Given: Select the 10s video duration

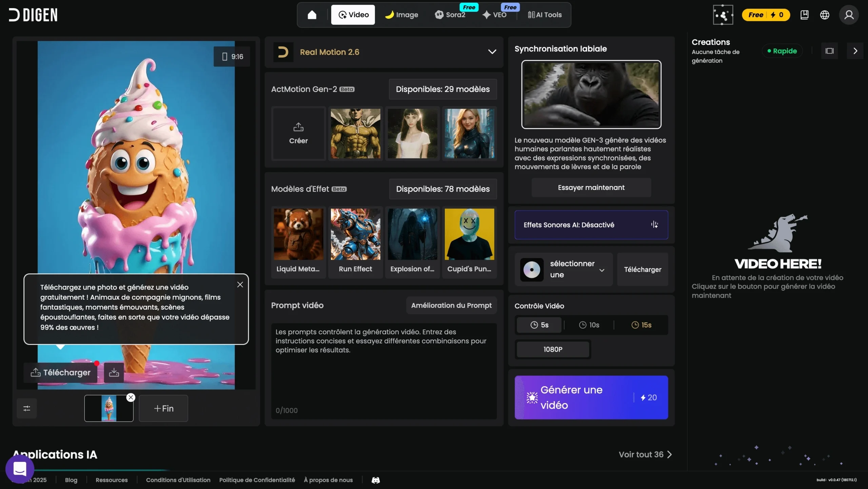Looking at the screenshot, I should [x=589, y=325].
